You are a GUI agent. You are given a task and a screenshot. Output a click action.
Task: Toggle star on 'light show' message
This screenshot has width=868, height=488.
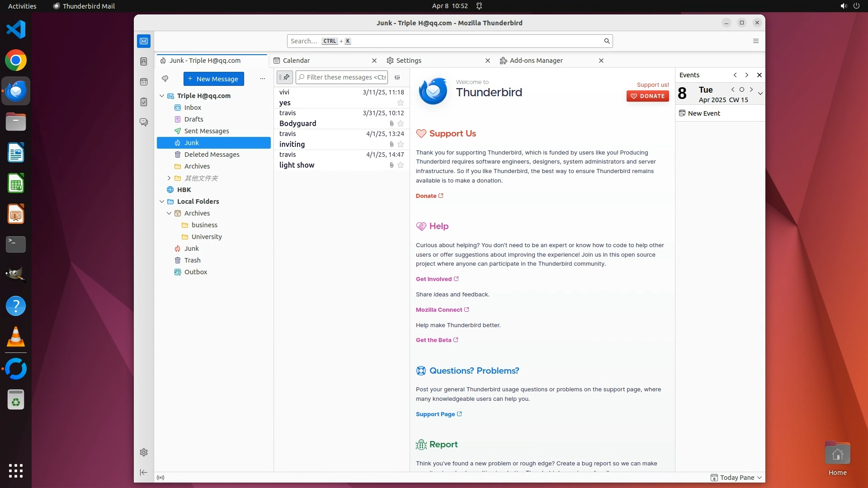[401, 165]
